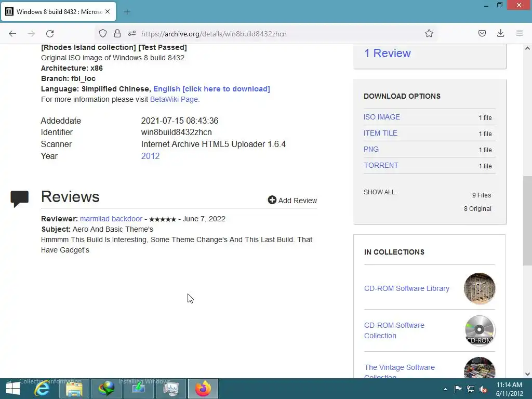Click the CD-ROM disc collection thumbnail
The image size is (532, 399).
[480, 330]
